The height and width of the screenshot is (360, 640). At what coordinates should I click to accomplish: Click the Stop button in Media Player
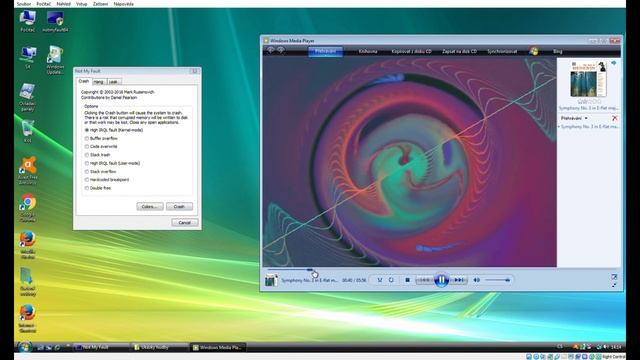pos(407,280)
